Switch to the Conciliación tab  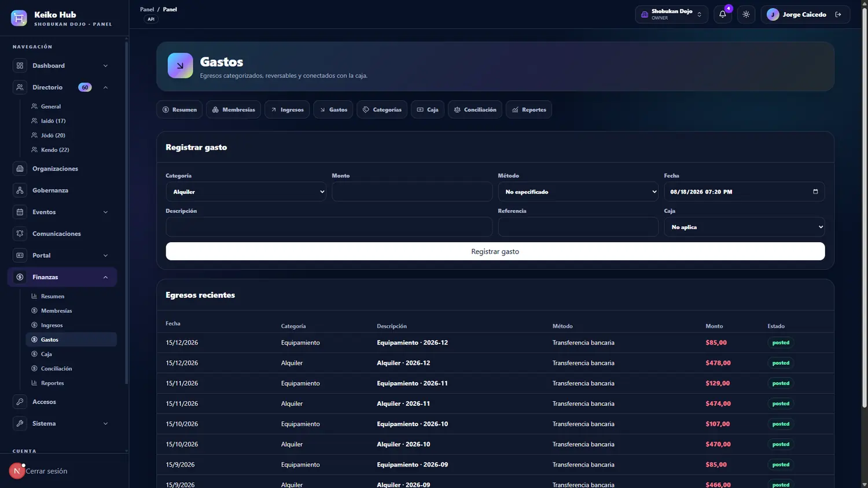475,110
